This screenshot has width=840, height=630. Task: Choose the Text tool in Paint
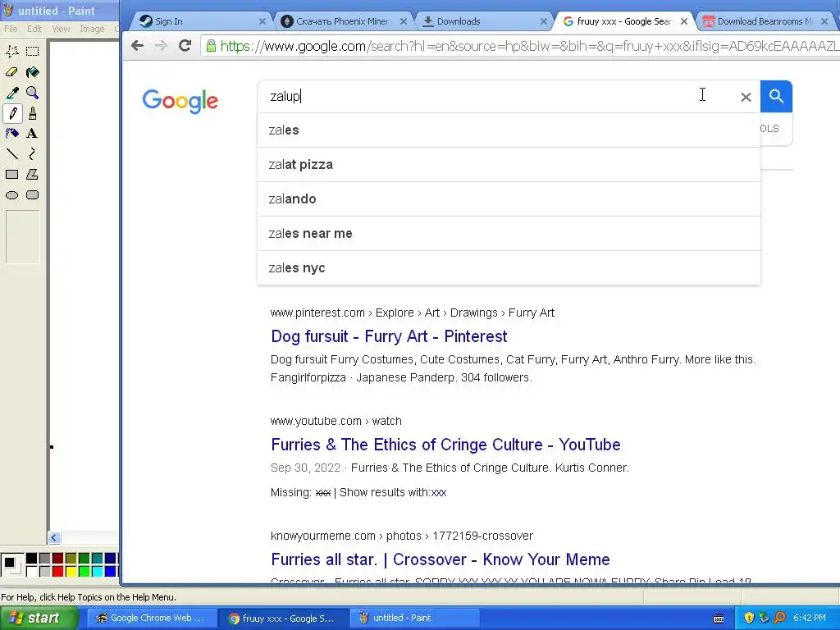pyautogui.click(x=32, y=134)
